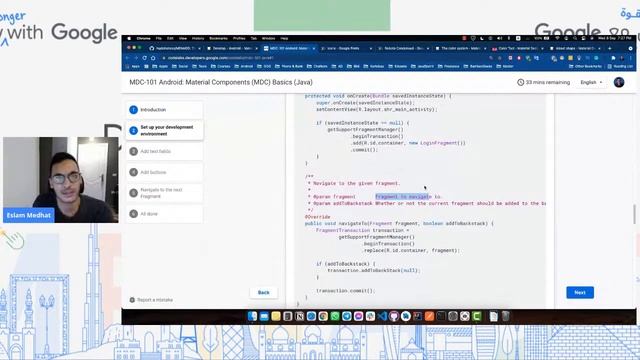640x360 pixels.
Task: Open the Help menu
Action: [x=284, y=38]
